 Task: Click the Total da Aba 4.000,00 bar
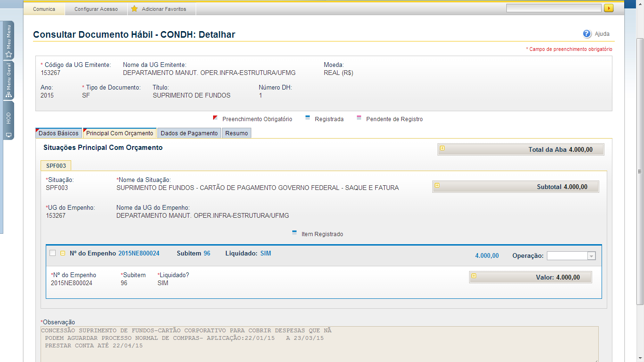[520, 149]
